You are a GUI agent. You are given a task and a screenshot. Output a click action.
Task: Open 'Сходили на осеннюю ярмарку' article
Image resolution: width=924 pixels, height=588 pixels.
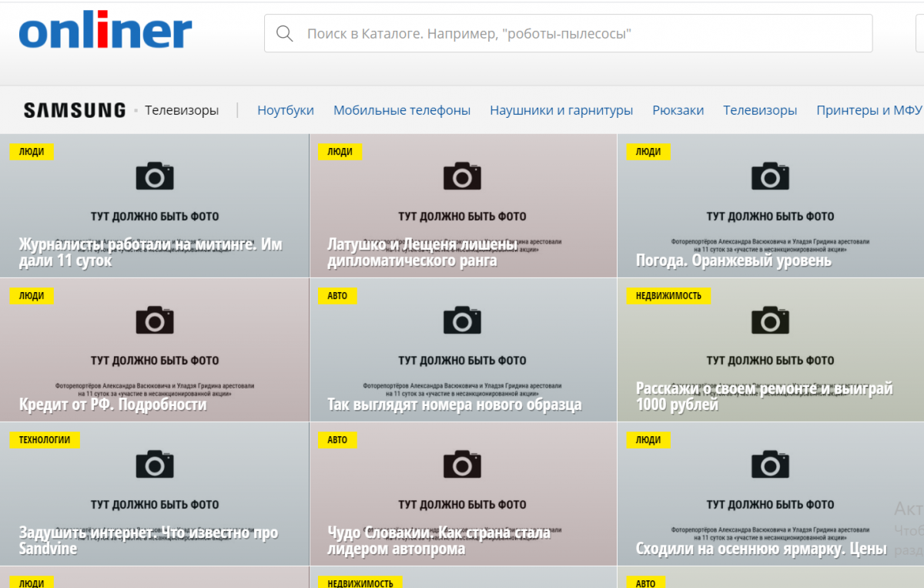761,549
